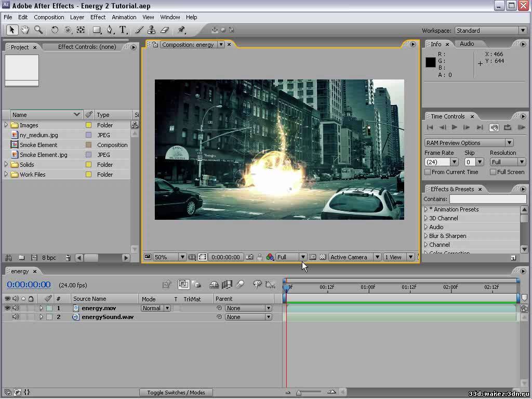Select the Puppet Pin tool
532x399 pixels.
(181, 30)
